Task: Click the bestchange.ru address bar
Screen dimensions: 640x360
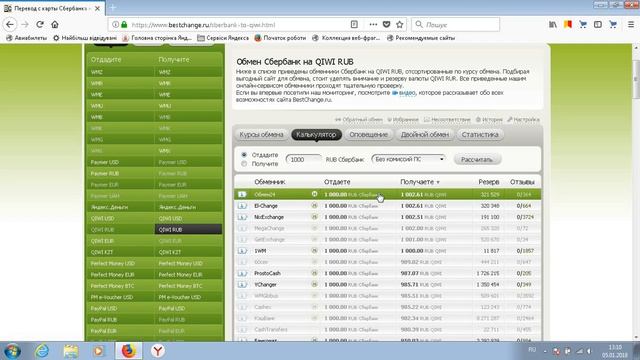Action: (x=239, y=24)
